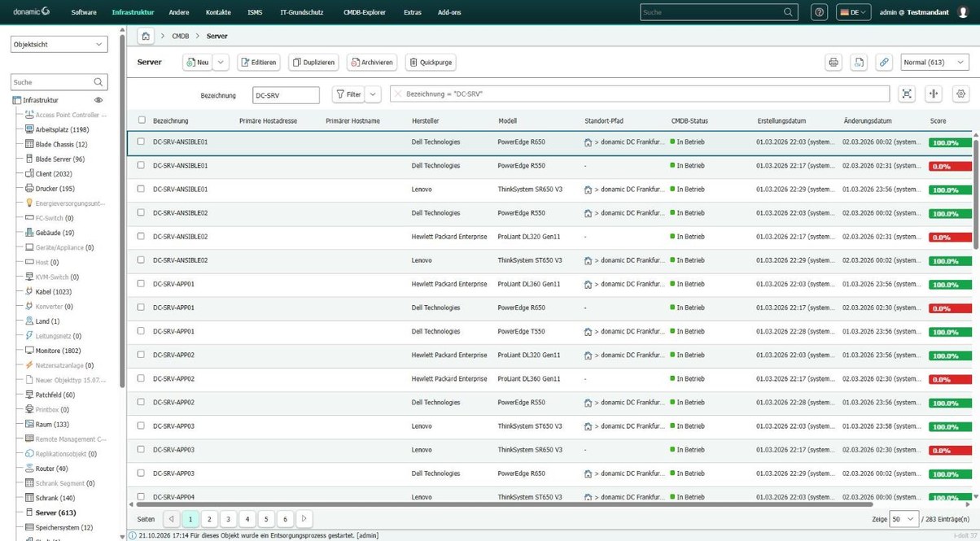Clear the Bezeichnung filter with X icon
This screenshot has width=980, height=541.
(x=398, y=94)
